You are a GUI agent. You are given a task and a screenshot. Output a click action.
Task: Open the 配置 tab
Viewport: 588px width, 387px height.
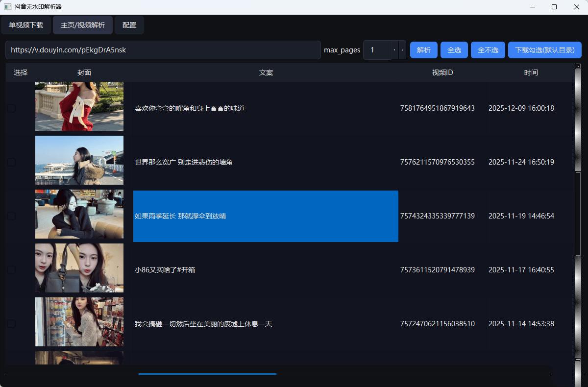pyautogui.click(x=129, y=24)
